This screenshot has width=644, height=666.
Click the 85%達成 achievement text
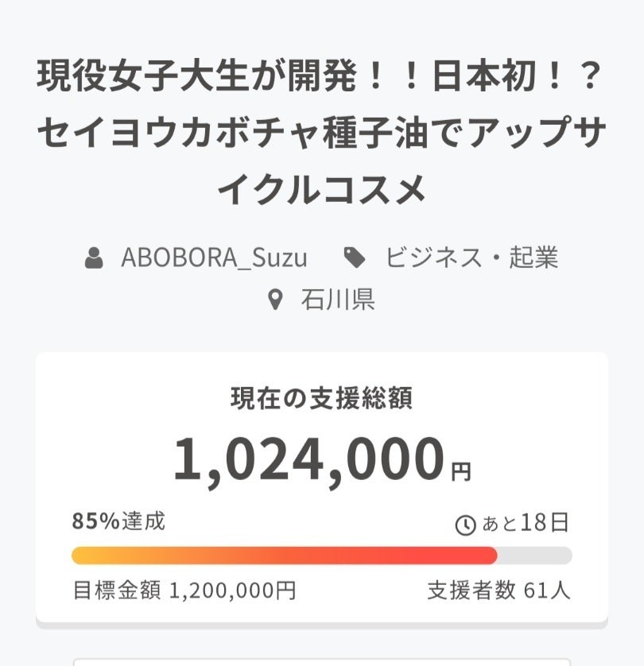[x=118, y=521]
